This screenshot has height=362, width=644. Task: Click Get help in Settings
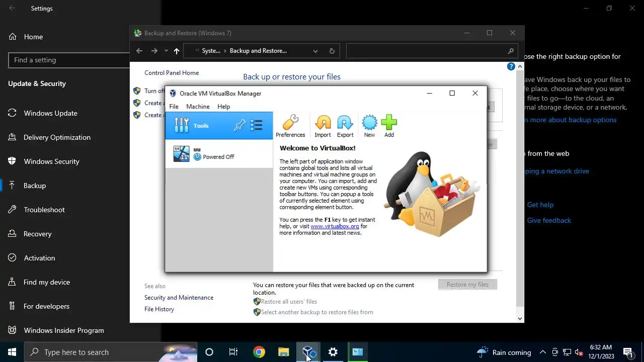[x=540, y=205]
